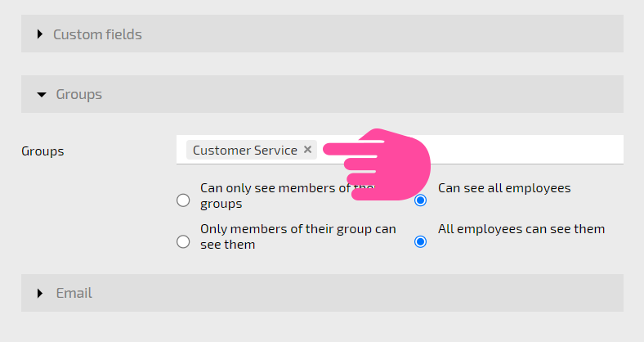Expand the Custom fields arrow
The width and height of the screenshot is (644, 342).
(x=40, y=34)
